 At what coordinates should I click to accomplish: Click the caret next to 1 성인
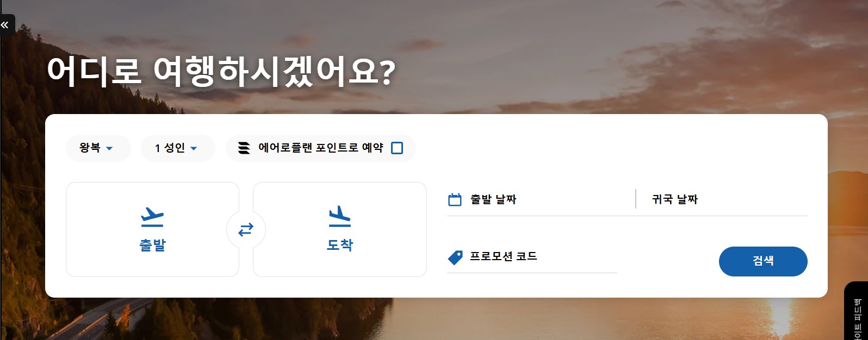click(194, 148)
